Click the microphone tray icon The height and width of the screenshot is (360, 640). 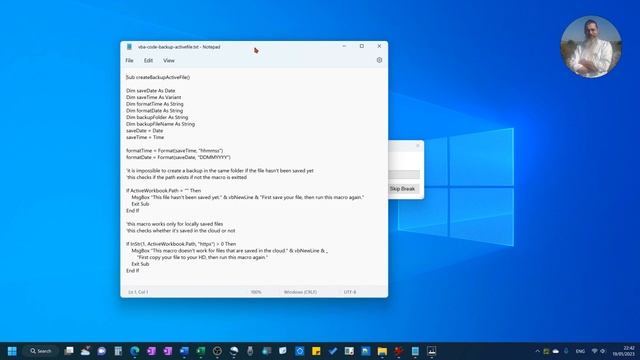click(x=566, y=351)
